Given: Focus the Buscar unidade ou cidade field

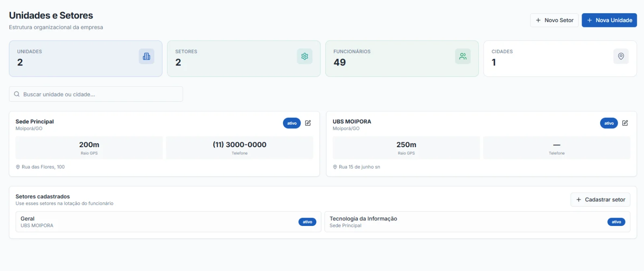Looking at the screenshot, I should 96,94.
